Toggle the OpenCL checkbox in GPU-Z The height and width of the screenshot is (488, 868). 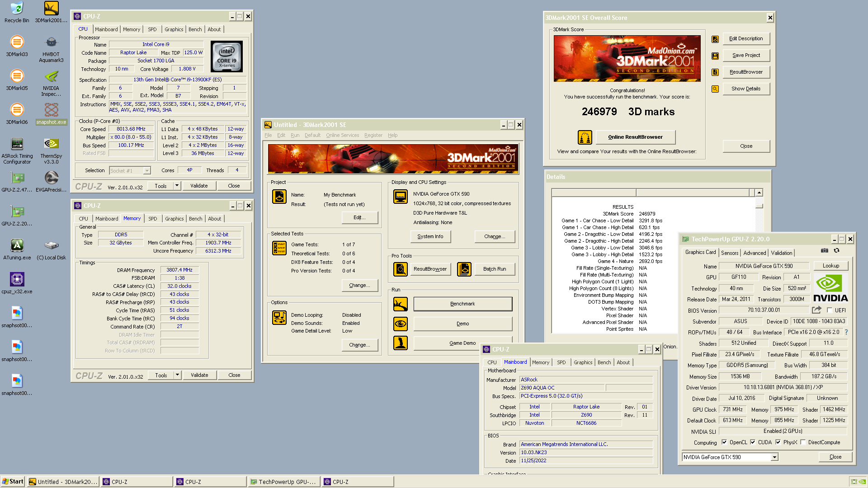[724, 442]
